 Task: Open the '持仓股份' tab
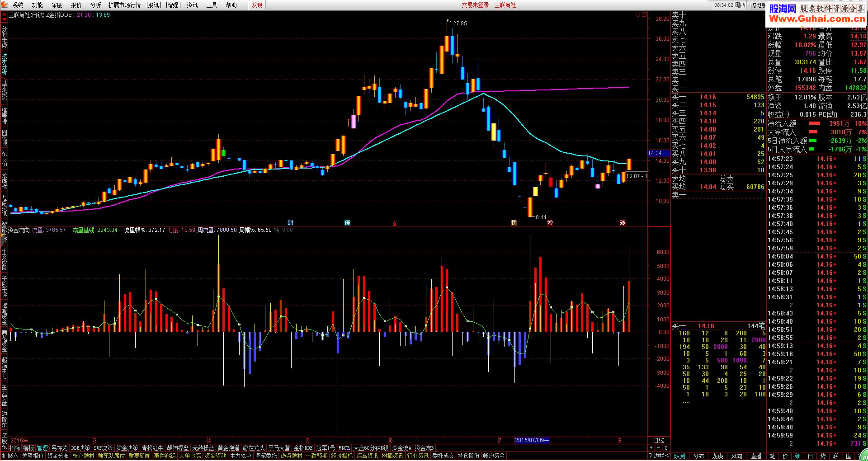point(469,456)
